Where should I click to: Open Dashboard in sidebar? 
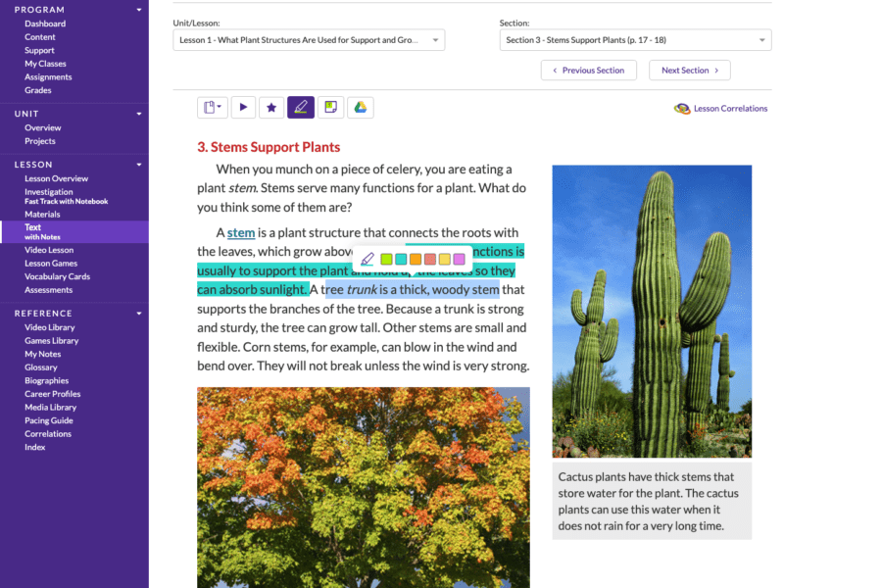click(45, 24)
